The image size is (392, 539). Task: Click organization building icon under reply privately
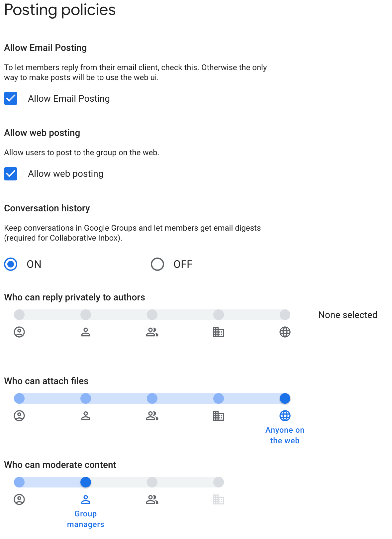218,332
